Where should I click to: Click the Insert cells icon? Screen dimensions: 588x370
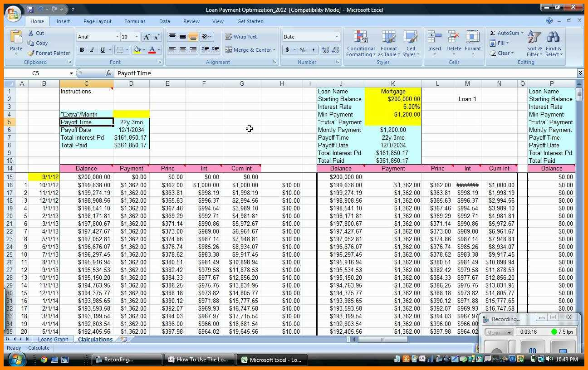[x=435, y=44]
